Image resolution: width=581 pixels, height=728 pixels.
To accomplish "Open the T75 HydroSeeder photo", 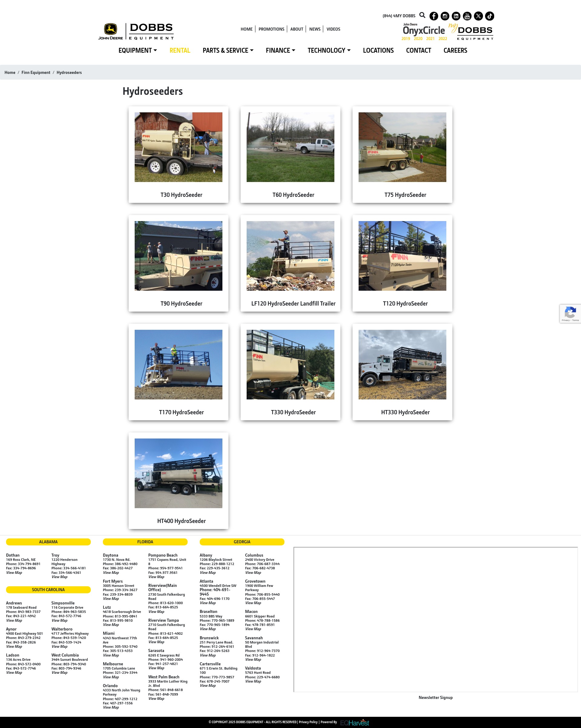I will (402, 147).
